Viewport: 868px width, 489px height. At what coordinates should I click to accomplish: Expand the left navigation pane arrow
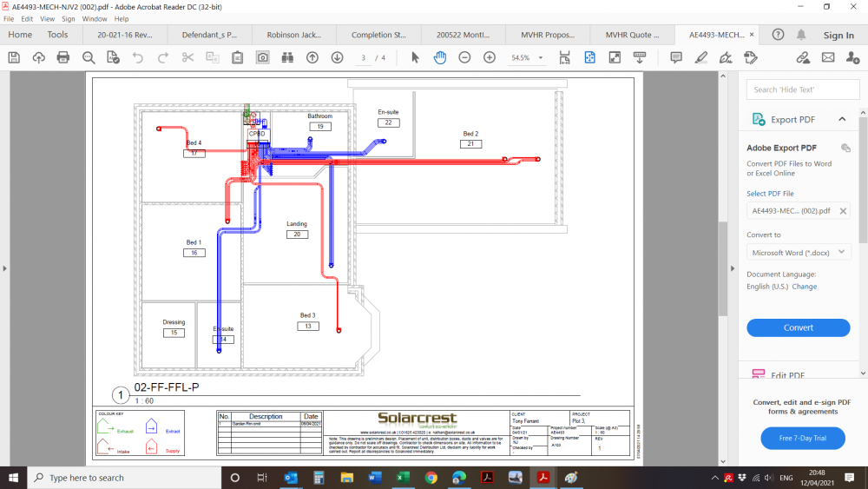[5, 268]
